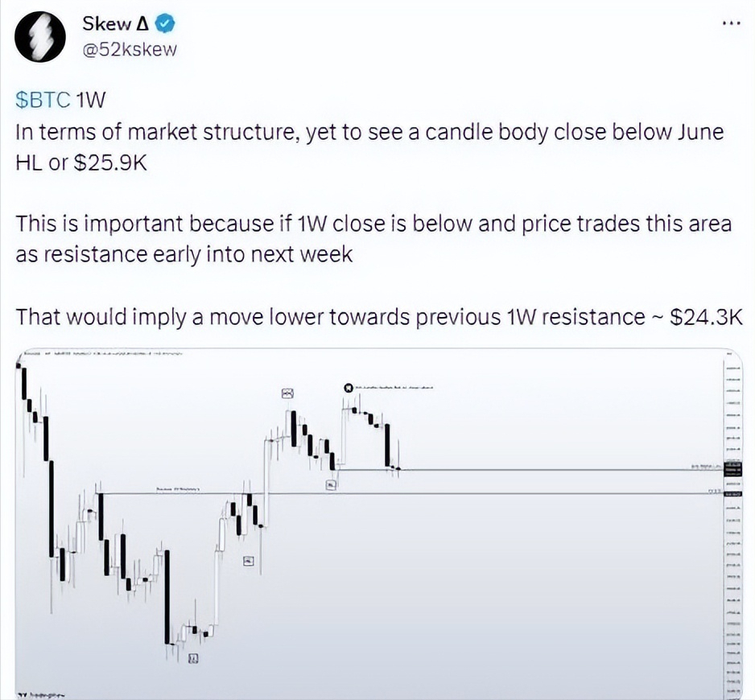Select the boxed label above the middle peak
The height and width of the screenshot is (700, 755).
(288, 393)
